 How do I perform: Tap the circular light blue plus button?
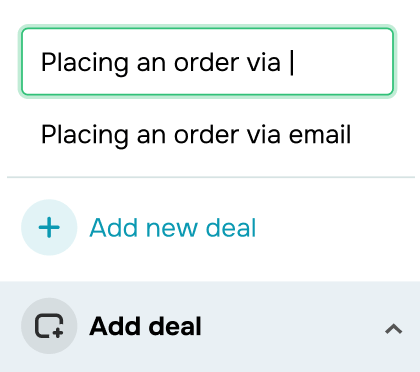coord(49,227)
